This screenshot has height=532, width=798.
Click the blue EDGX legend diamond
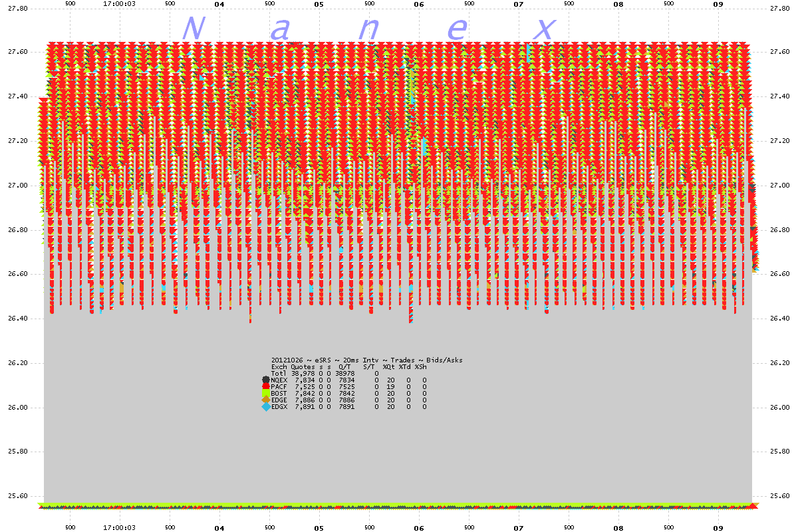[266, 406]
